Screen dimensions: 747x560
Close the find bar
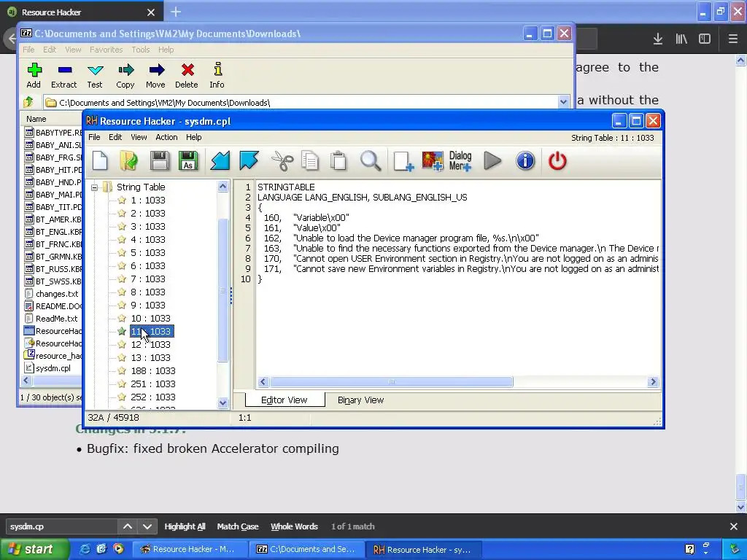(734, 526)
